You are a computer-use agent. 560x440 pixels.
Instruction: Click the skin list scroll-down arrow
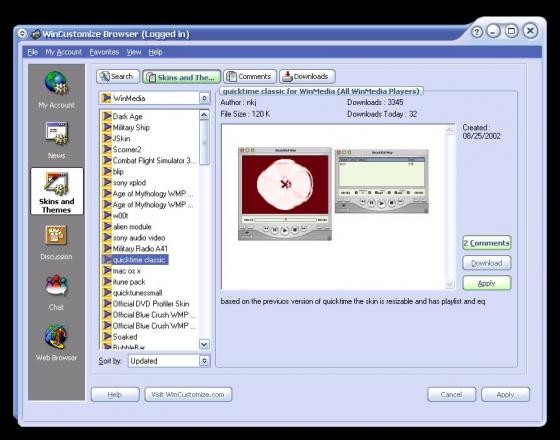(204, 344)
